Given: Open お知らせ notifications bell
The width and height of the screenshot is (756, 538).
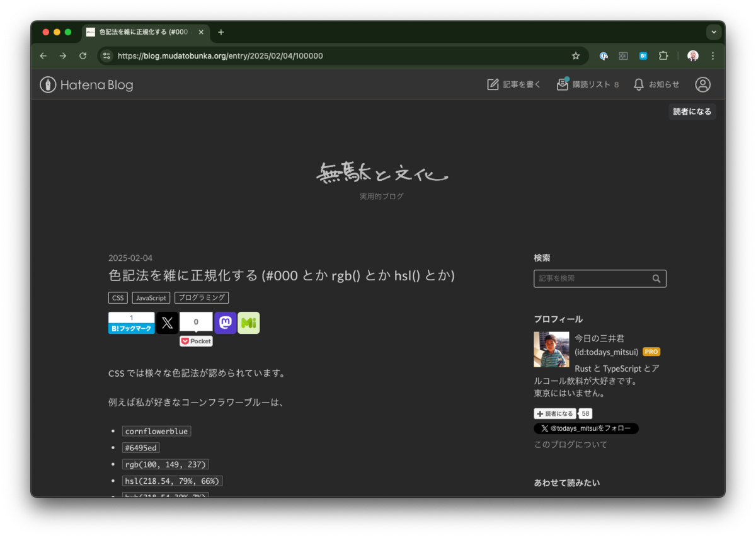Looking at the screenshot, I should click(x=656, y=84).
